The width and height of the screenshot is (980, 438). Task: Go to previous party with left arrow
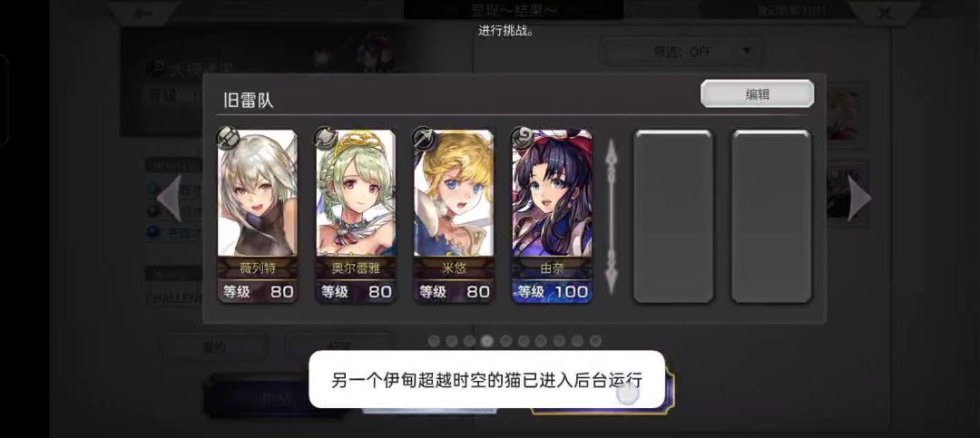170,198
